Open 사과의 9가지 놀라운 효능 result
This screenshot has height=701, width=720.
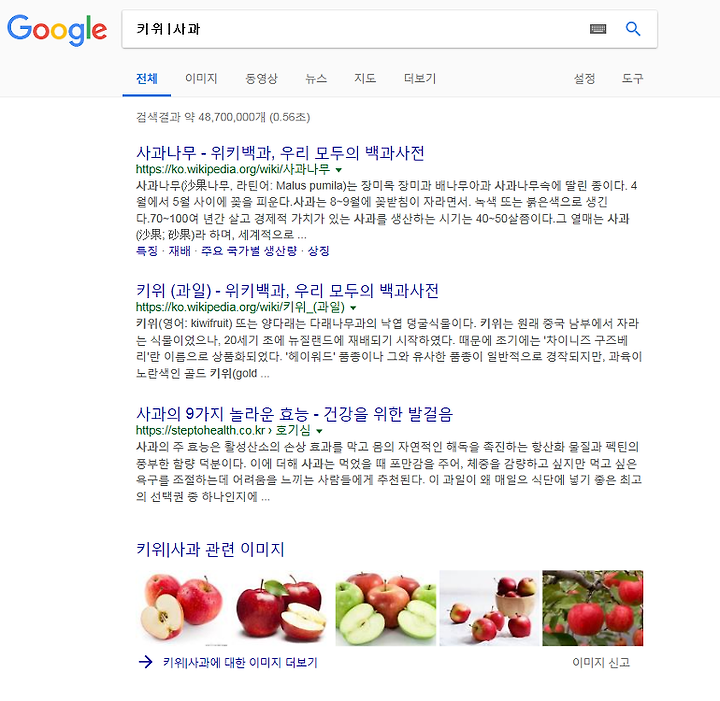pyautogui.click(x=294, y=414)
